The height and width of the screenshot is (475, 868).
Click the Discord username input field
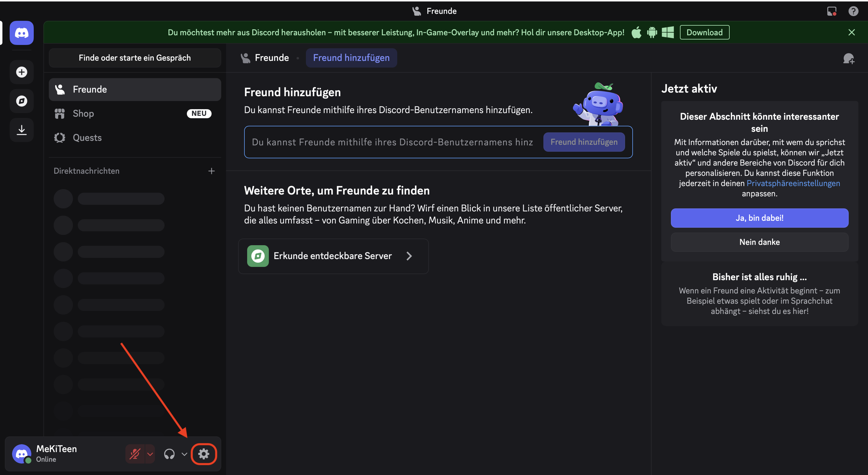click(x=392, y=142)
